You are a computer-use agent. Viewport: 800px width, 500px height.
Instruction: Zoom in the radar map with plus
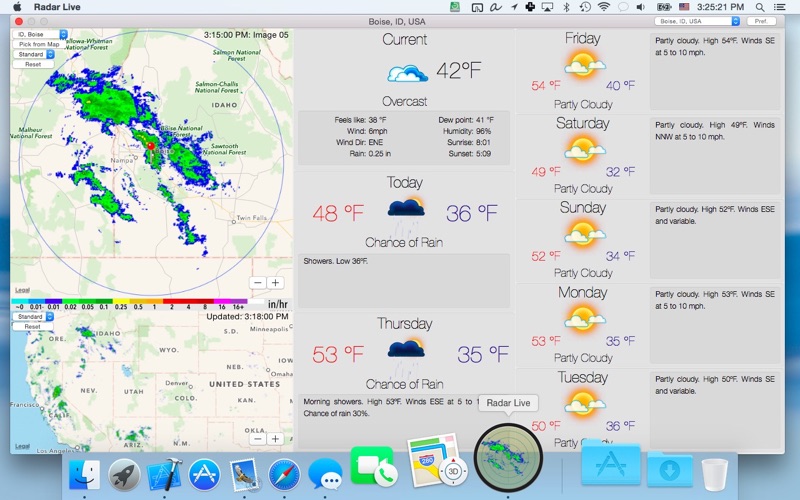coord(276,283)
